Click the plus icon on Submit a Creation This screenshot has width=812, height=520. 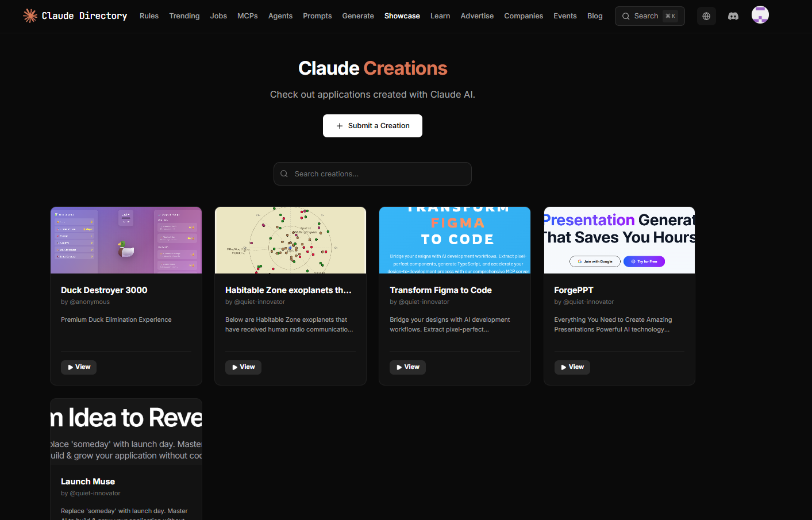(340, 126)
